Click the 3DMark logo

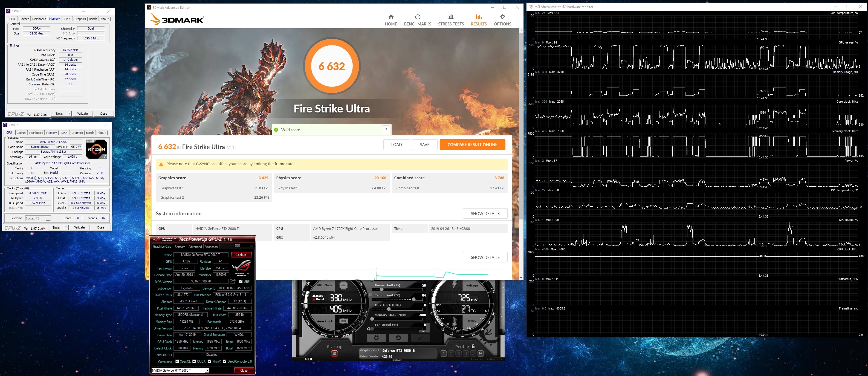[x=177, y=19]
